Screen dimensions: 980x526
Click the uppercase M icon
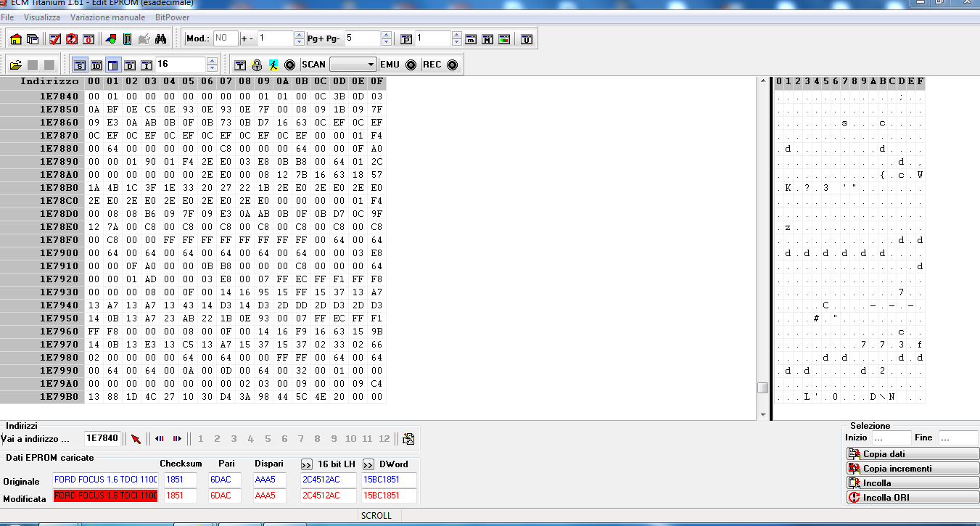pos(488,38)
